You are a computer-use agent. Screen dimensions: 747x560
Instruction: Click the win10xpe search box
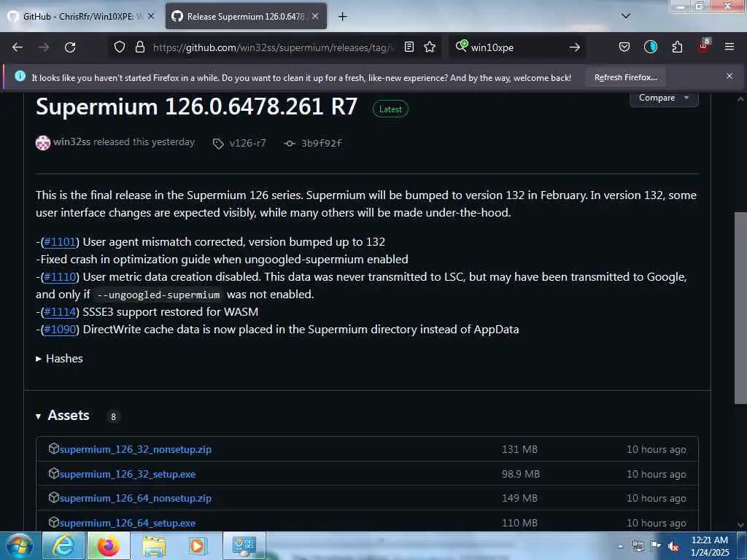tap(517, 47)
